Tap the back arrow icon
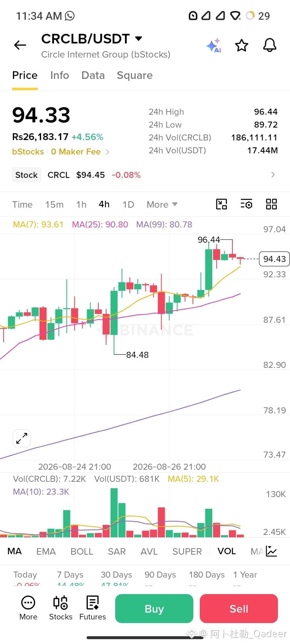290x644 pixels. tap(20, 45)
